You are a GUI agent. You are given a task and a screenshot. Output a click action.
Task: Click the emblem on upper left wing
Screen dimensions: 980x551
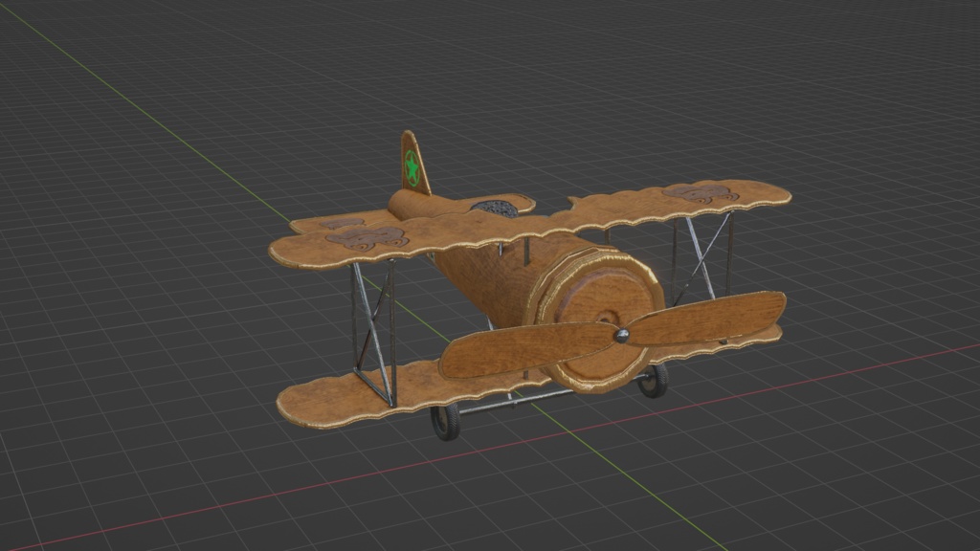pos(367,238)
